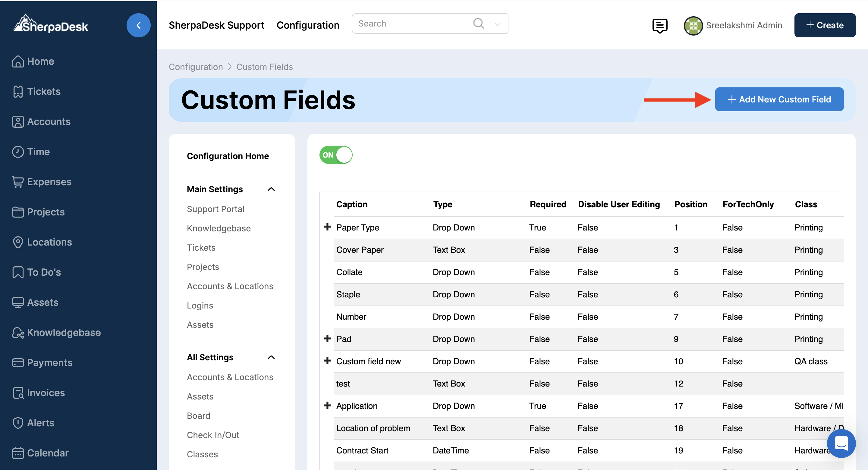Click the Invoices icon in sidebar
The width and height of the screenshot is (868, 470).
[x=18, y=393]
